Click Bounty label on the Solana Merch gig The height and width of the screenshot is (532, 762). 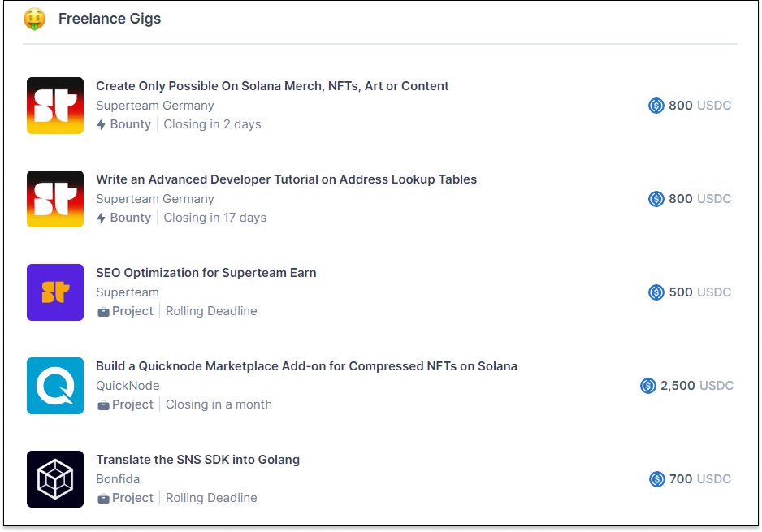(x=131, y=124)
